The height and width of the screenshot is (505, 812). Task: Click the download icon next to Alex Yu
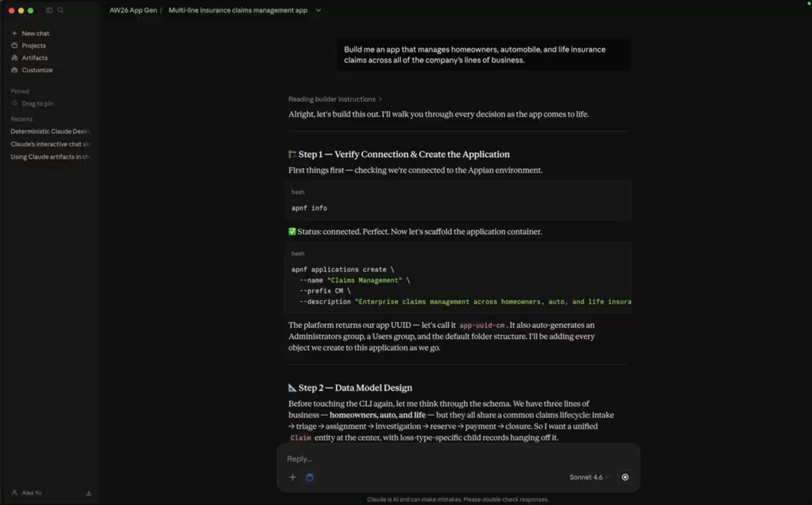point(88,493)
